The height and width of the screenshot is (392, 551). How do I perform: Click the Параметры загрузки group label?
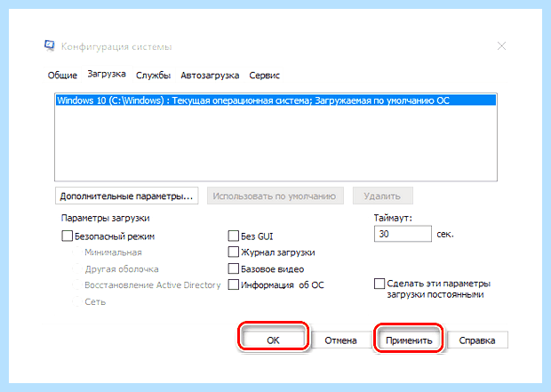coord(106,218)
